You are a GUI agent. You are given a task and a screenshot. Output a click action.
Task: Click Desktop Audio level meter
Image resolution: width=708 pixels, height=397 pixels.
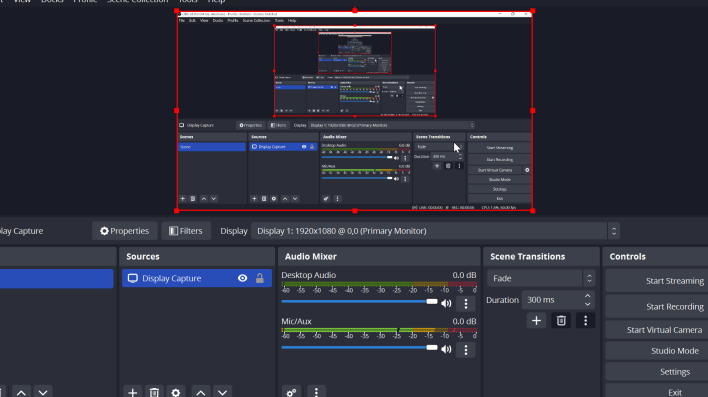(x=379, y=284)
